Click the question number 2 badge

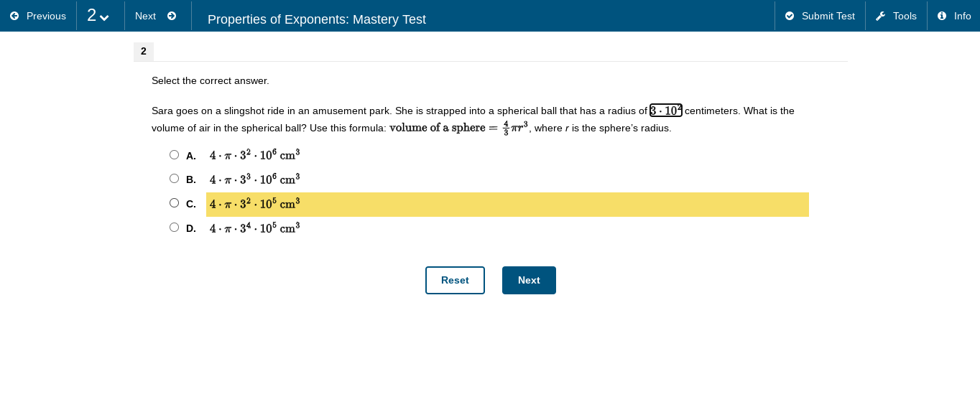click(144, 52)
